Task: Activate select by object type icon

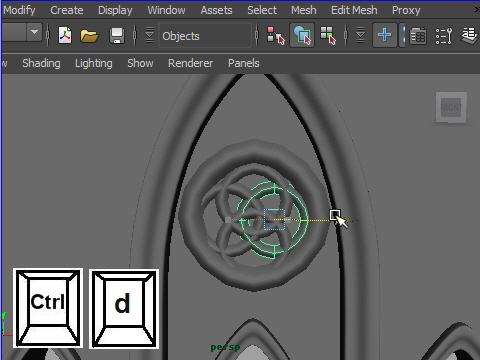Action: click(302, 35)
